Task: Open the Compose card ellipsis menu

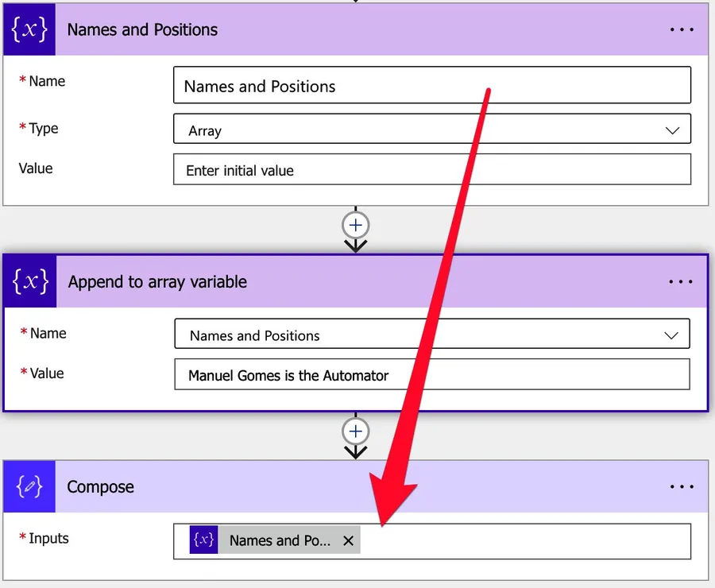Action: click(x=681, y=487)
